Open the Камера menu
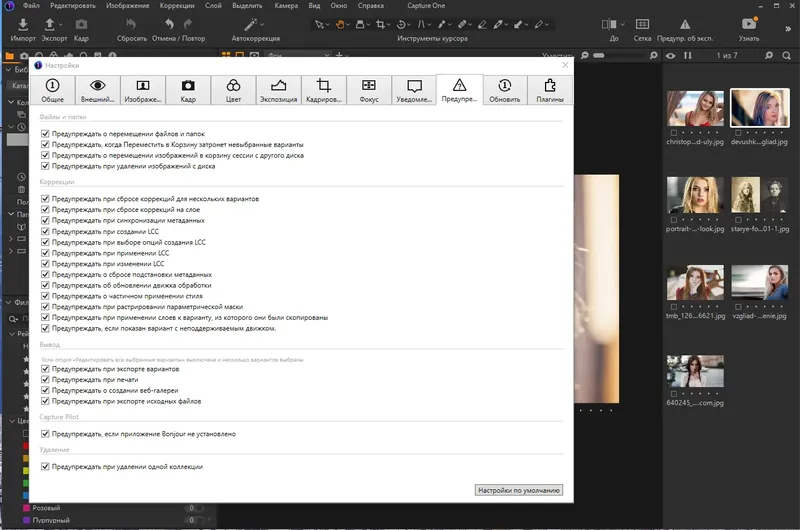Screen dimensions: 800x530 coord(286,6)
